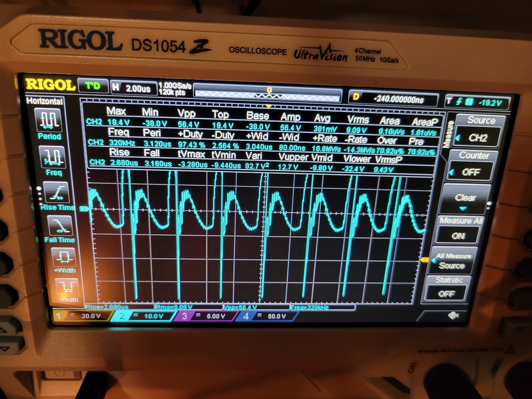Click the yellow RIGOL logo on screen
532x399 pixels.
50,85
